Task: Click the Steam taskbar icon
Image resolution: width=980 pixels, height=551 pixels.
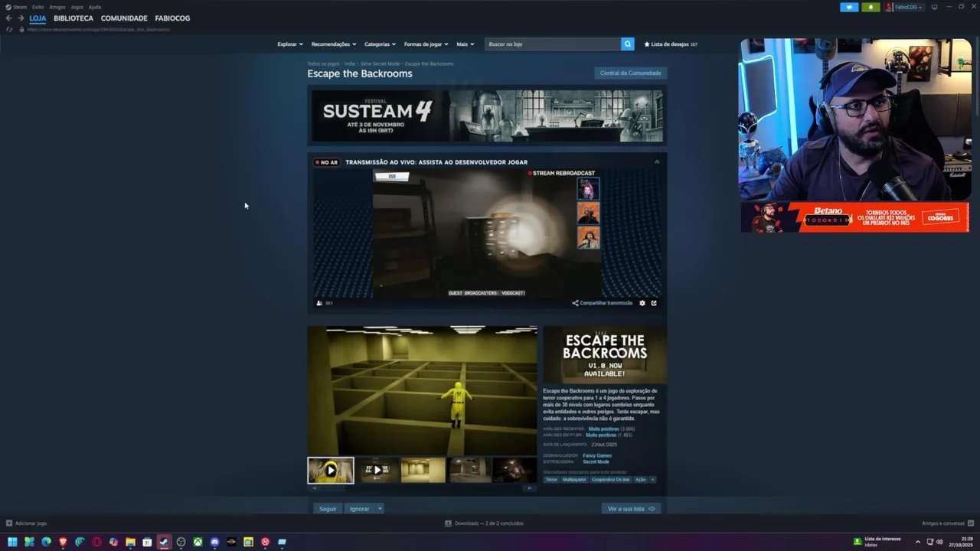Action: (164, 542)
